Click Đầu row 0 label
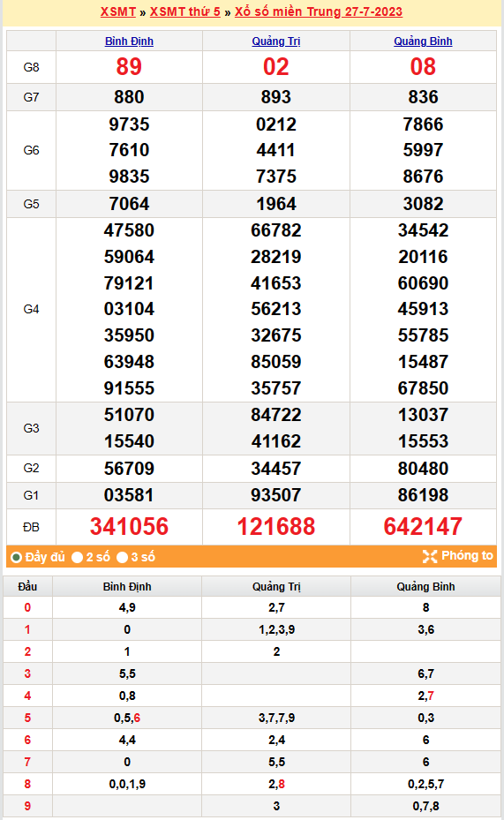Image resolution: width=504 pixels, height=820 pixels. (27, 607)
